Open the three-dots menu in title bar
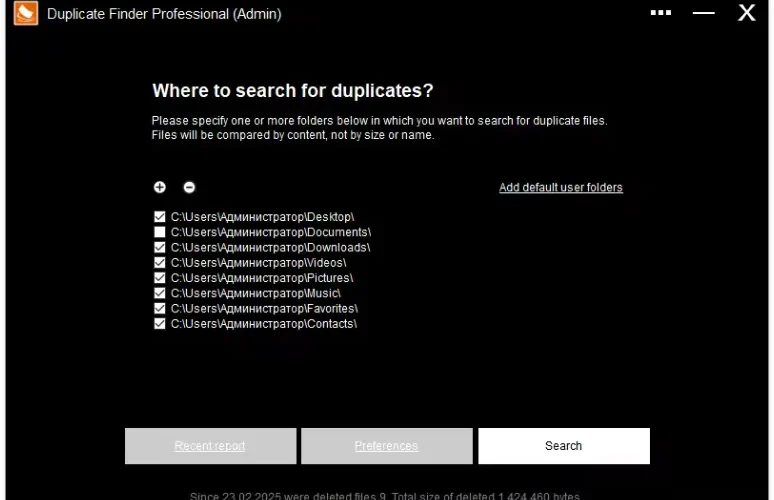Viewport: 774px width, 500px height. click(660, 13)
